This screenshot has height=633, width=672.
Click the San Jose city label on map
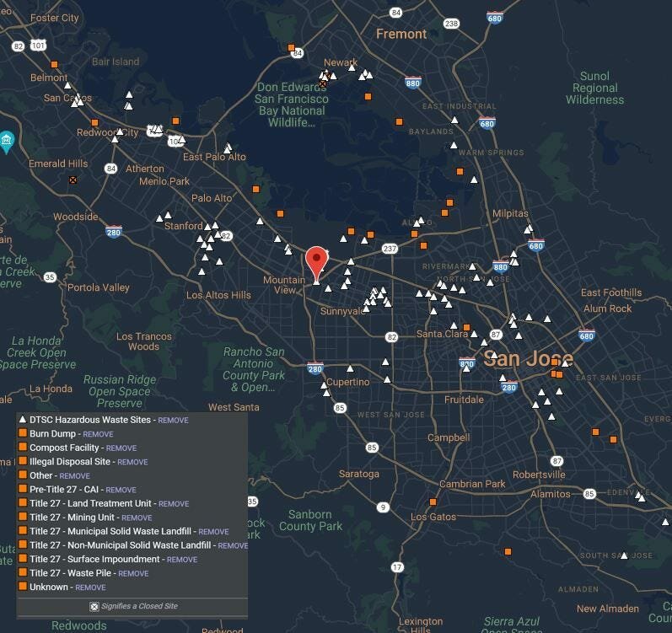point(528,358)
